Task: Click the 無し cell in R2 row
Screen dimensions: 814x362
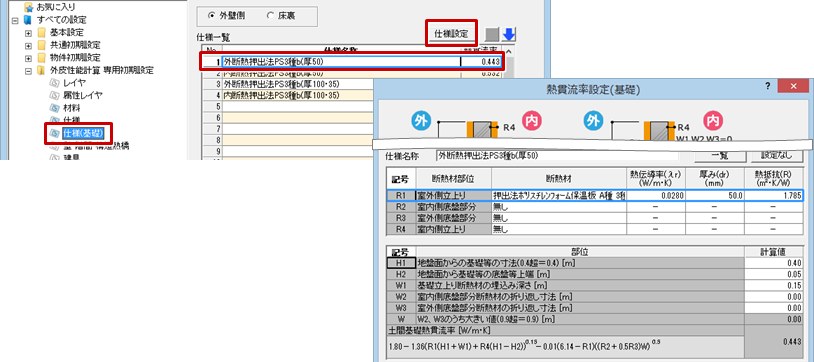Action: (x=559, y=206)
